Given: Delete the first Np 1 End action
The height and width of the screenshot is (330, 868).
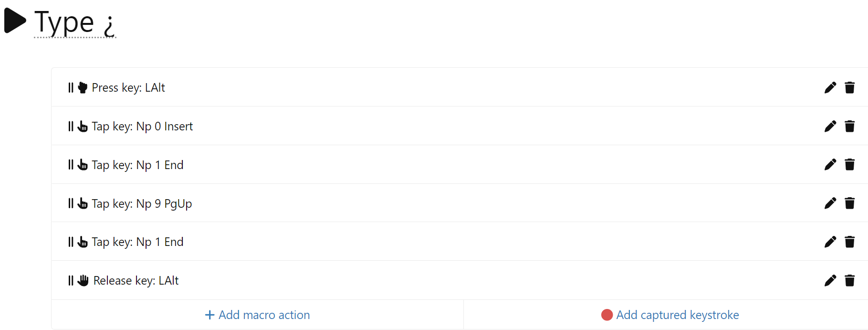Looking at the screenshot, I should point(849,165).
